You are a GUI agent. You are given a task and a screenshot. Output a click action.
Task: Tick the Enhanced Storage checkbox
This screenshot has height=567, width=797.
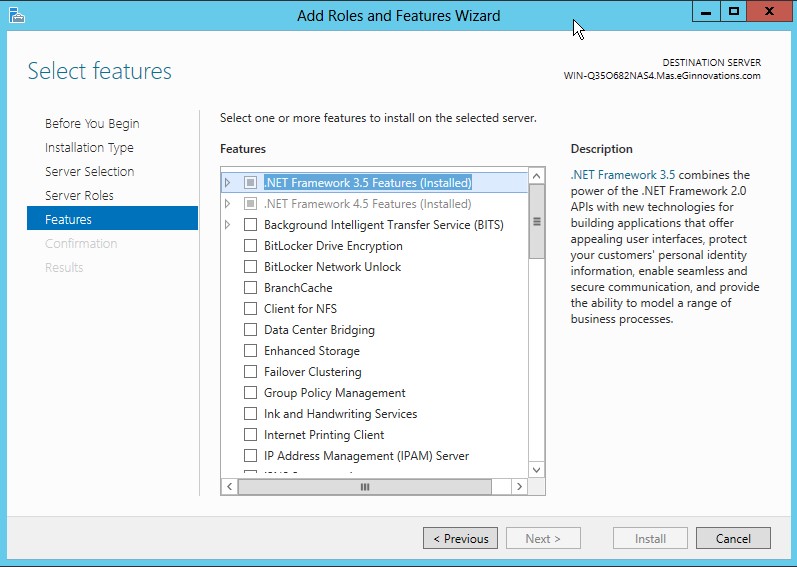point(250,351)
